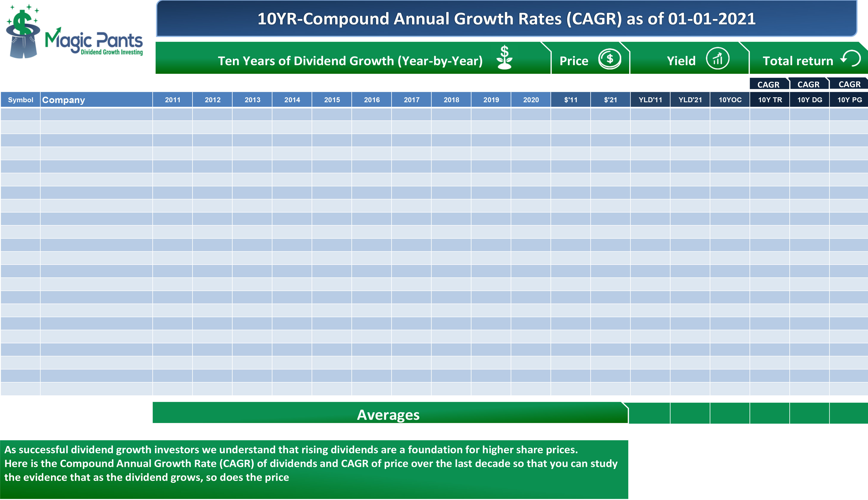Click the CAGR label above 10Y PG
Viewport: 868px width, 500px height.
pos(849,84)
